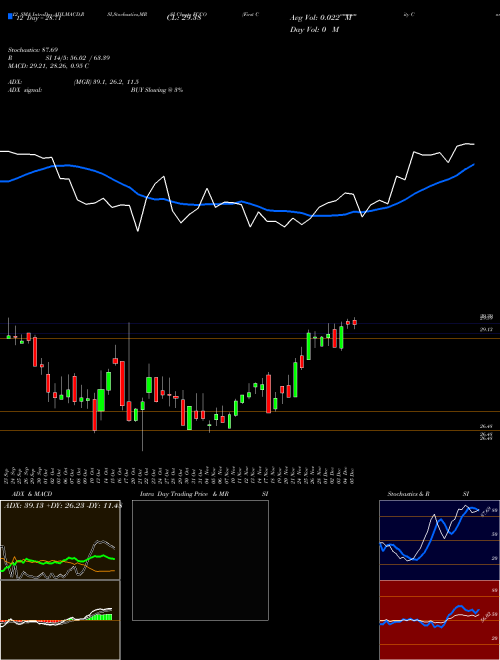500x660 pixels.
Task: Click the 'ADX signal:' label
Action: (x=25, y=90)
